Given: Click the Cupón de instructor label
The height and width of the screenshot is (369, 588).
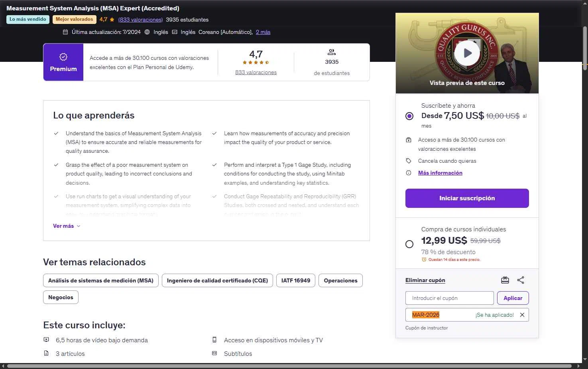Looking at the screenshot, I should 427,328.
